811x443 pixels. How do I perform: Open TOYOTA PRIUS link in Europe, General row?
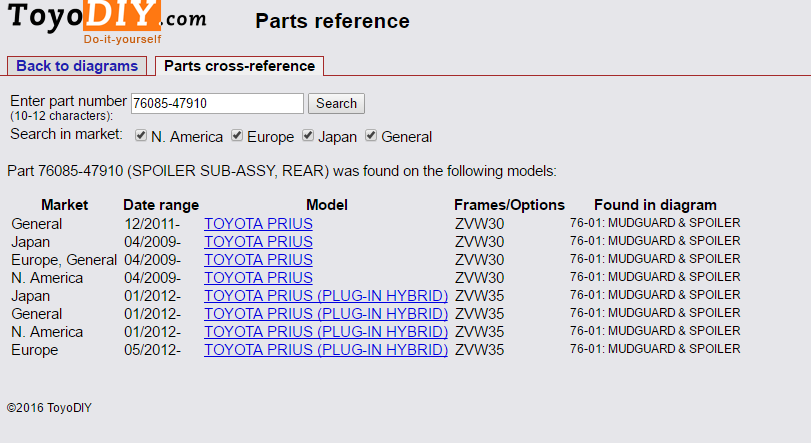tap(258, 260)
